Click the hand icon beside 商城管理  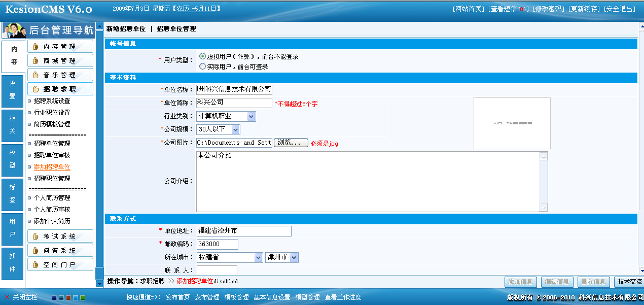(x=35, y=61)
